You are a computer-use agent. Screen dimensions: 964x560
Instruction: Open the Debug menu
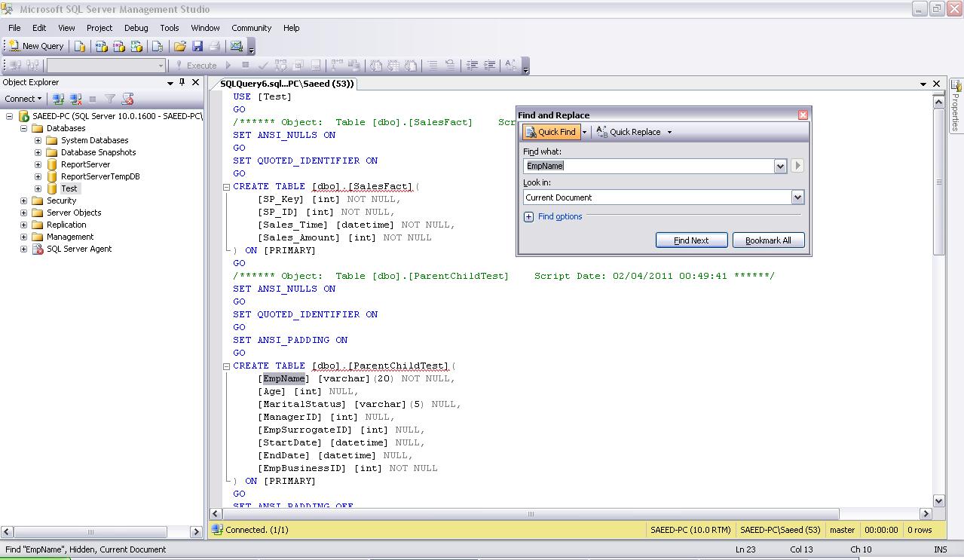(x=136, y=28)
